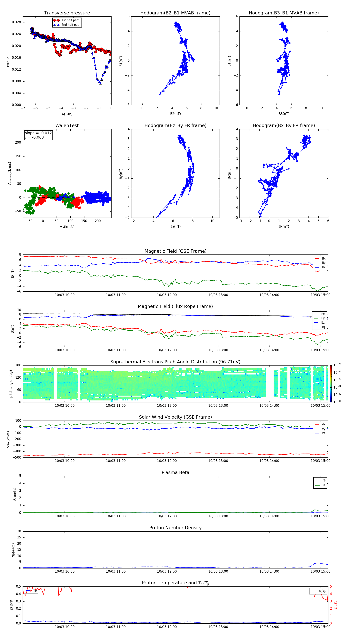Select the '1st half path' legend entry
Screen dimensions: 351x644
67,20
